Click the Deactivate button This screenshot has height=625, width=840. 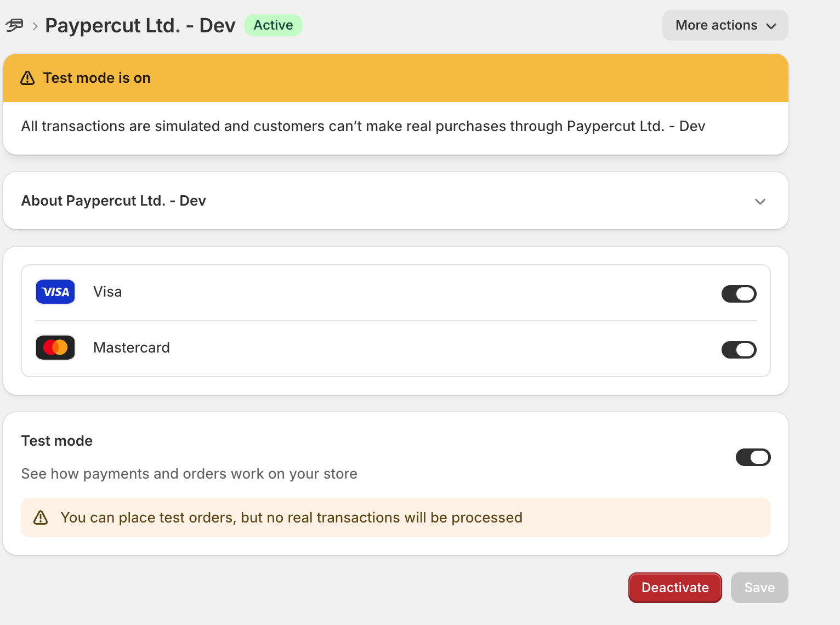coord(675,588)
